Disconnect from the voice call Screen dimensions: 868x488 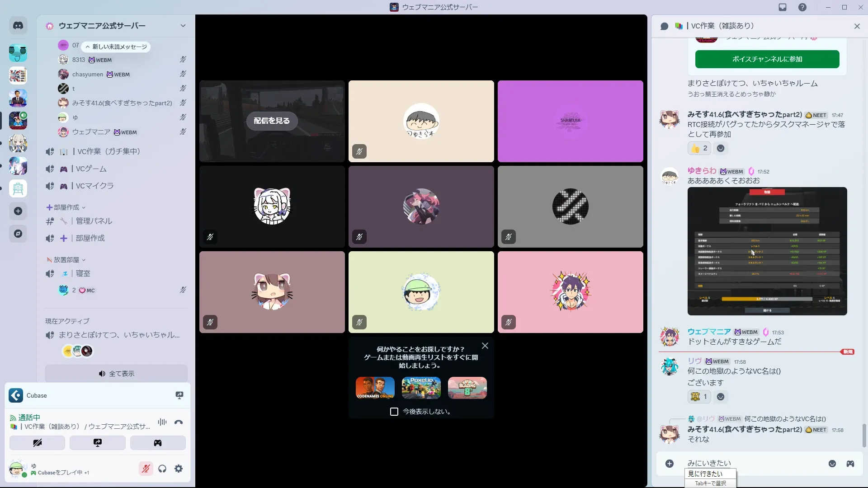(x=179, y=422)
